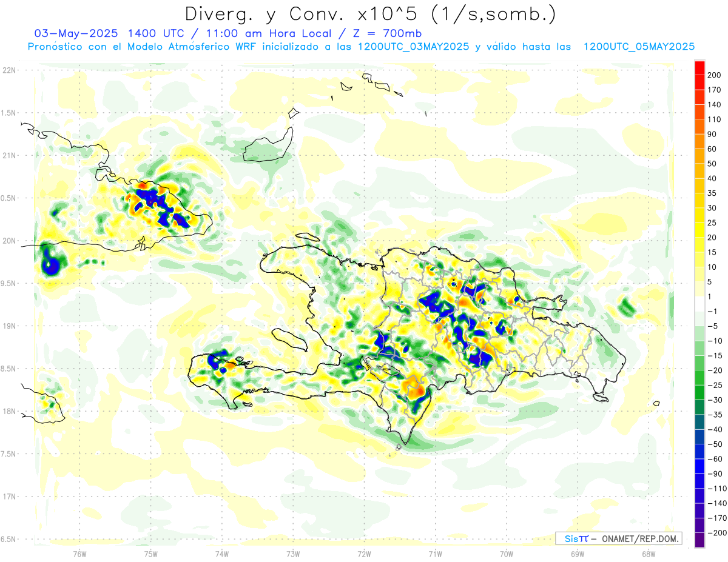Click the positive '200' colorbar value
The height and width of the screenshot is (562, 728).
[715, 75]
